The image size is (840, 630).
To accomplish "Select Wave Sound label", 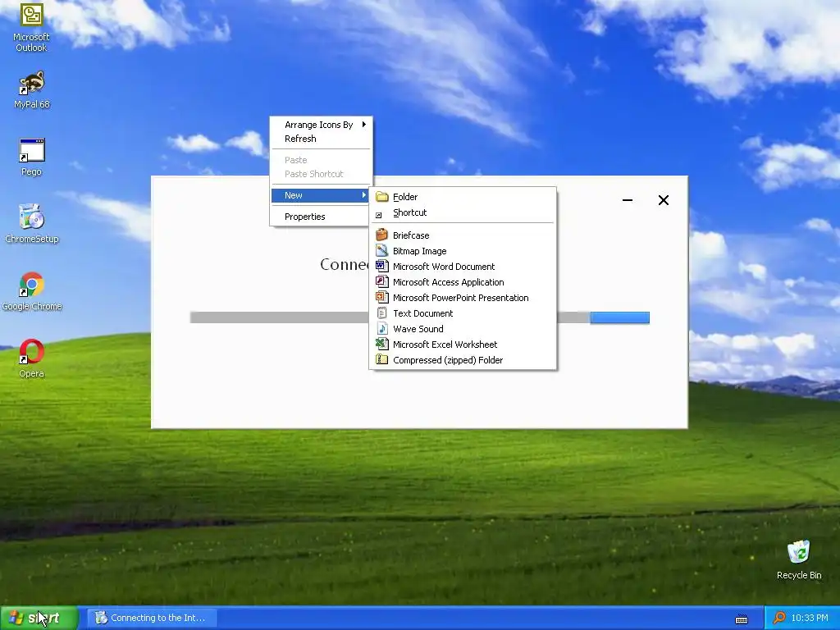I will tap(418, 328).
